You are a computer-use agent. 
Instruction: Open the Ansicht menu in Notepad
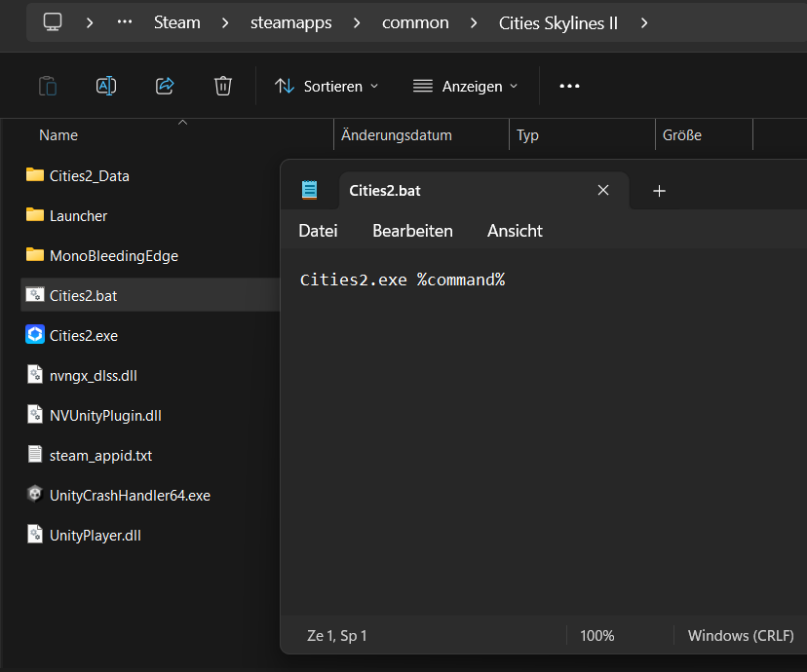(515, 231)
